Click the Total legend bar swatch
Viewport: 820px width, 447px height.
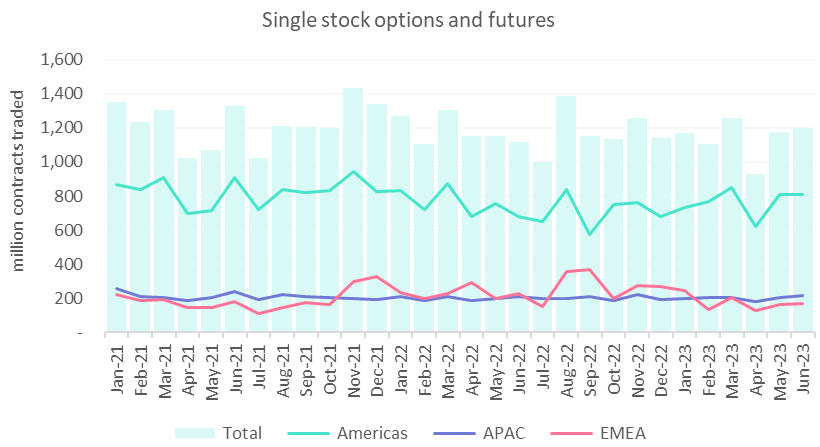(194, 432)
